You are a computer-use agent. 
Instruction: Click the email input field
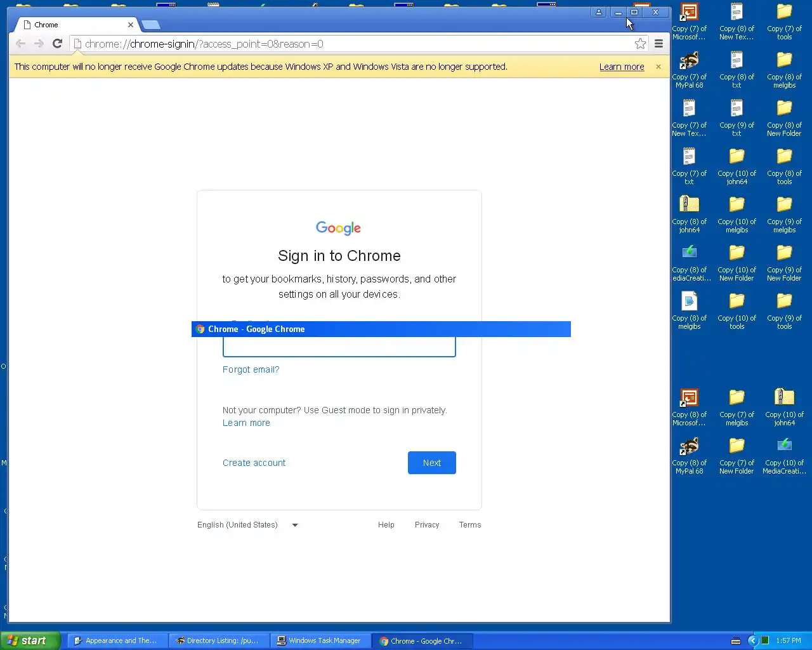tap(339, 347)
